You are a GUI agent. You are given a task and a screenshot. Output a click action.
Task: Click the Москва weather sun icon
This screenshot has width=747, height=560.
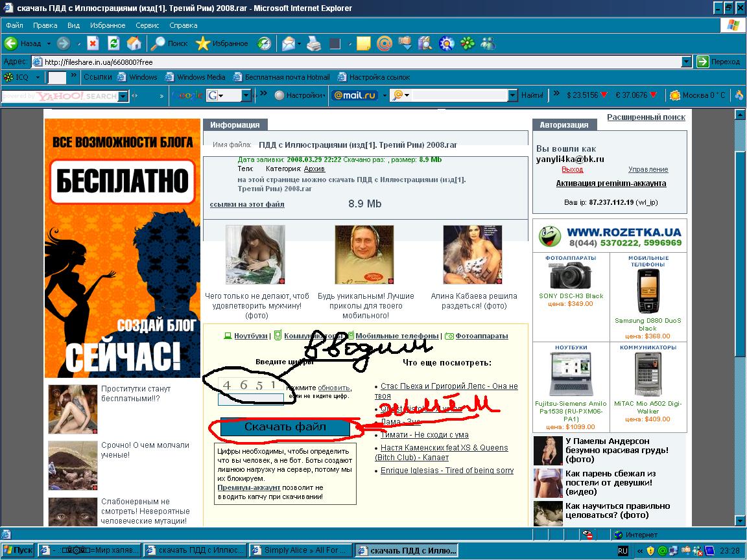tap(674, 95)
